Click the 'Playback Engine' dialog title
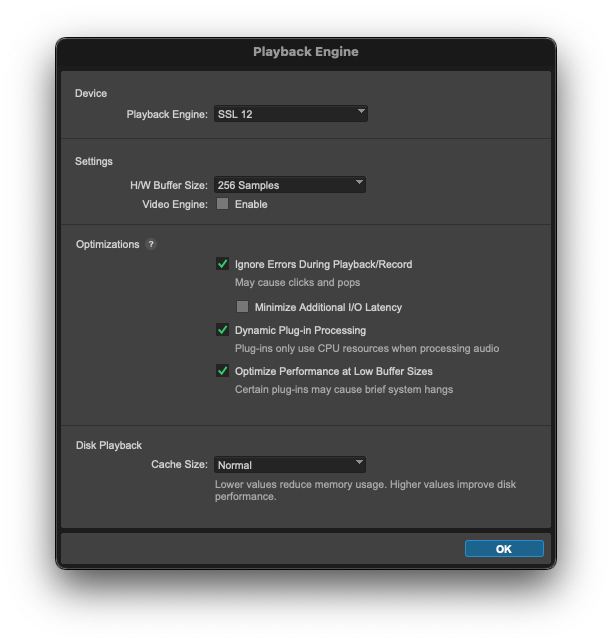The width and height of the screenshot is (612, 643). (x=306, y=52)
